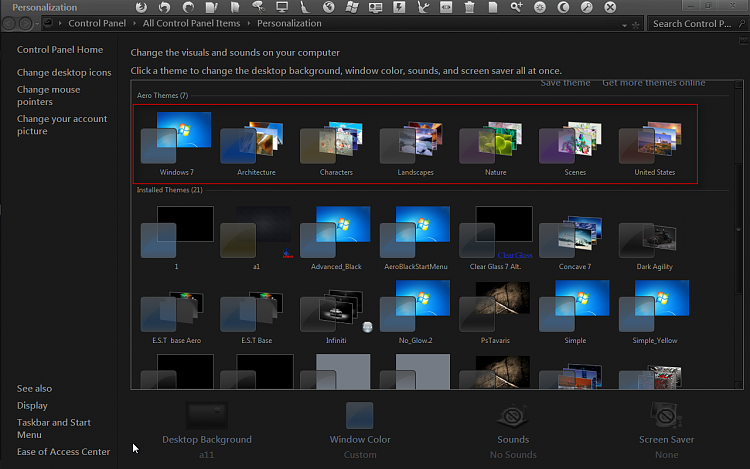Click the sun brightness icon in the top toolbar

click(540, 7)
